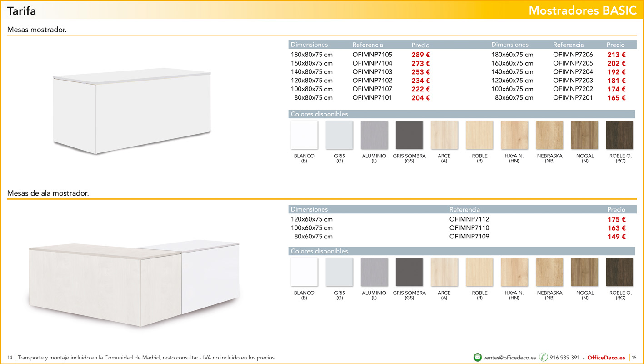Click reference OFIMNP7201
This screenshot has width=644, height=364.
point(573,98)
